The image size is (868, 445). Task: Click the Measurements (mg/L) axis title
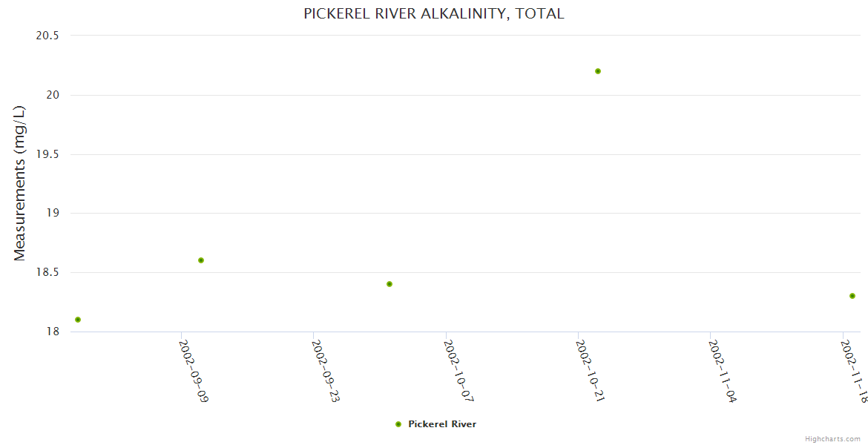pos(20,183)
